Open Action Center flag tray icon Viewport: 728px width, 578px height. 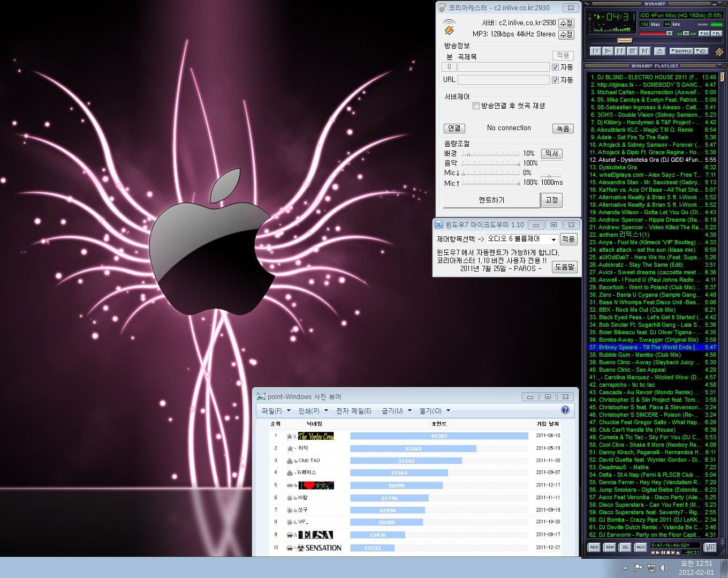pos(638,568)
